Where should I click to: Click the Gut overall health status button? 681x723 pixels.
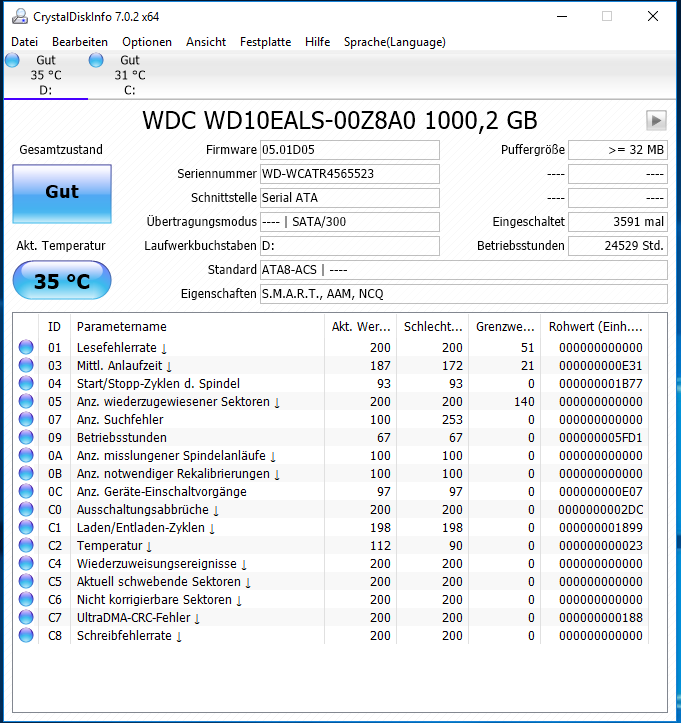click(62, 194)
